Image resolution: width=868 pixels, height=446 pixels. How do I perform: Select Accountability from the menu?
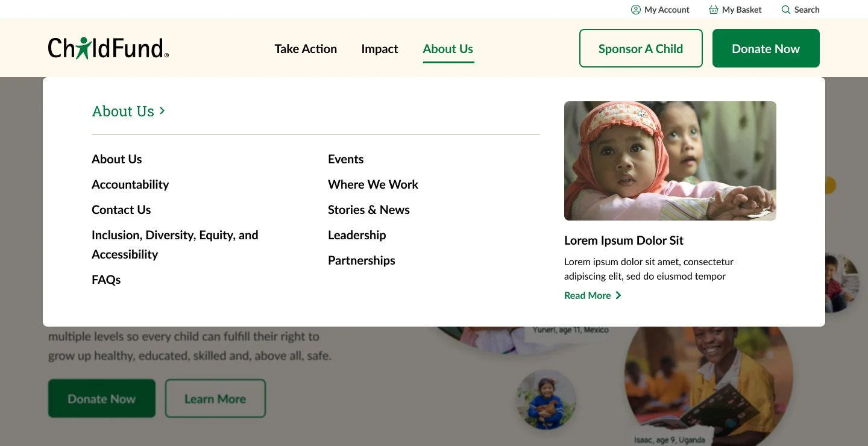point(130,184)
